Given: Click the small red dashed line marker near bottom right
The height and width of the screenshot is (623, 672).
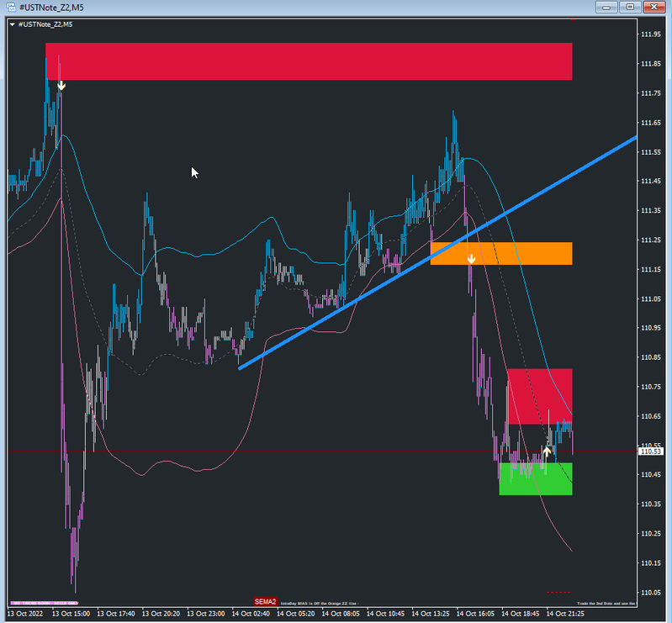Looking at the screenshot, I should (x=558, y=592).
